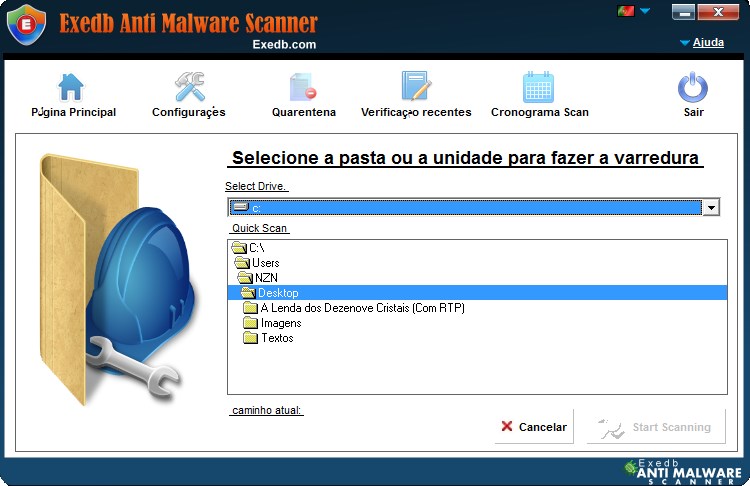Viewport: 750px width, 486px height.
Task: Click the Sair label
Action: pyautogui.click(x=694, y=112)
